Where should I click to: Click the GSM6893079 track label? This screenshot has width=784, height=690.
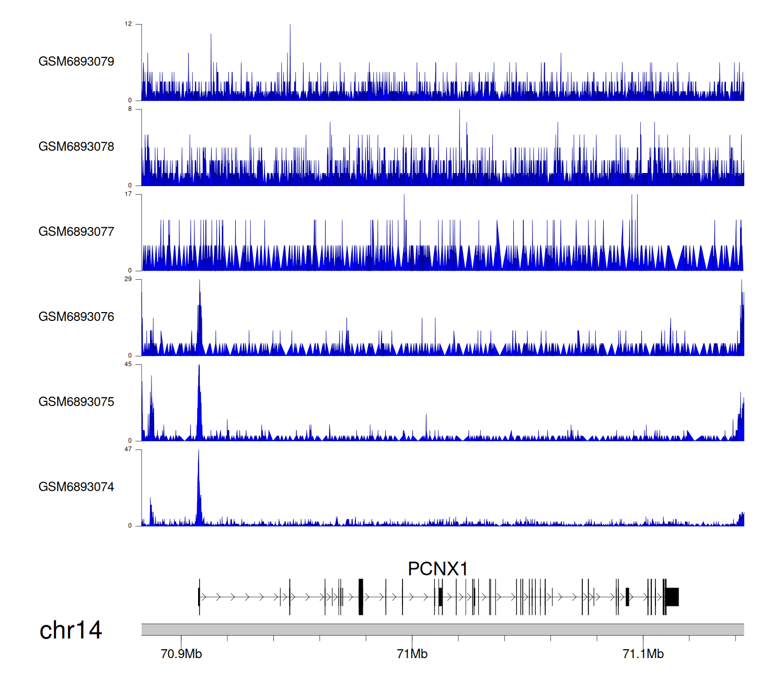coord(76,62)
